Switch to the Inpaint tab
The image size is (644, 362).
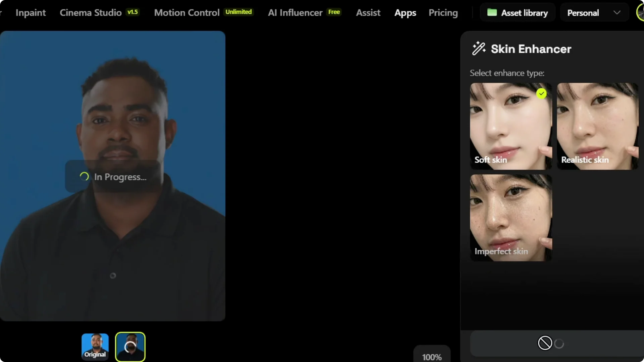pyautogui.click(x=31, y=12)
